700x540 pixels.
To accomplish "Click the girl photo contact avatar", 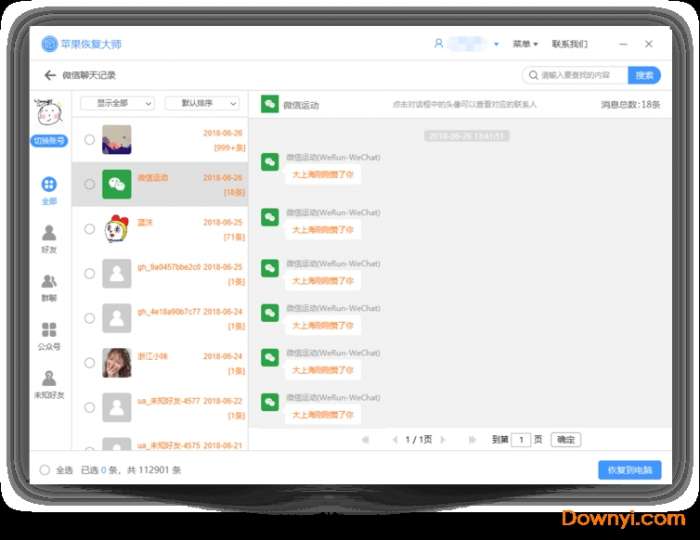I will tap(117, 363).
